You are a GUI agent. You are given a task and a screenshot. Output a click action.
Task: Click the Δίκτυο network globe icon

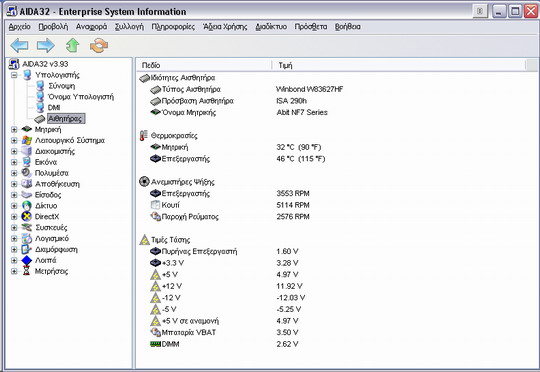click(x=27, y=206)
